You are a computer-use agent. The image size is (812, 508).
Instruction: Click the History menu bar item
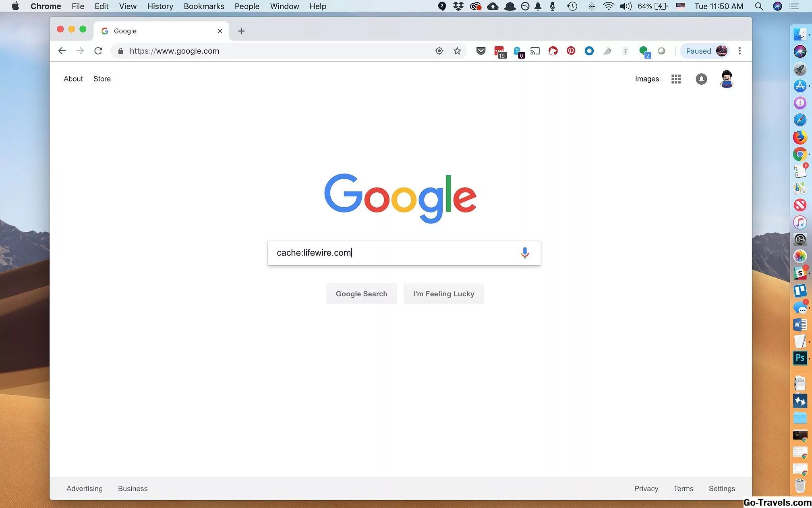coord(159,6)
